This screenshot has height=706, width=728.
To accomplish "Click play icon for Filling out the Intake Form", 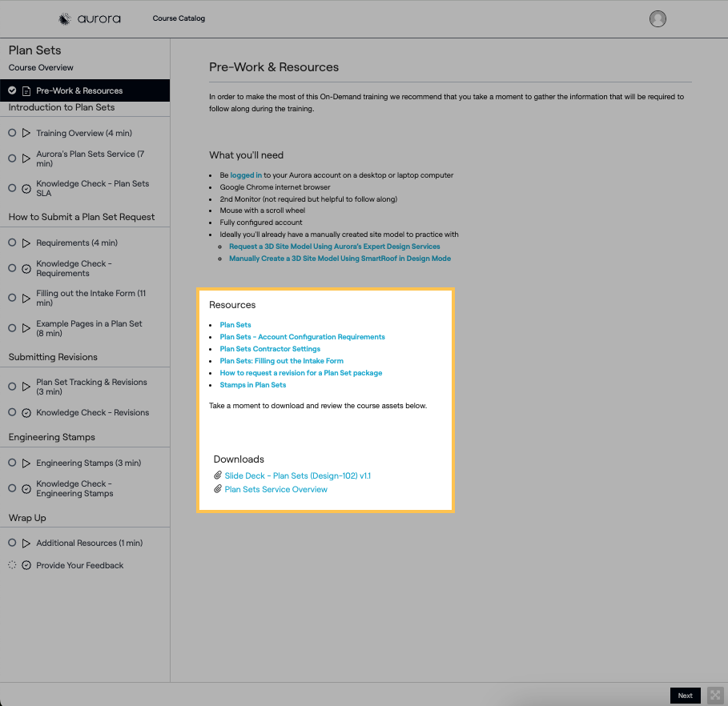I will click(26, 299).
